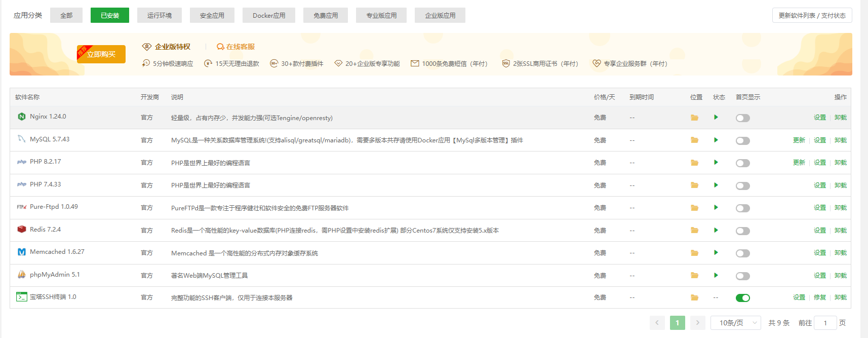Click Memcached running status icon
Image resolution: width=868 pixels, height=338 pixels.
[x=716, y=252]
